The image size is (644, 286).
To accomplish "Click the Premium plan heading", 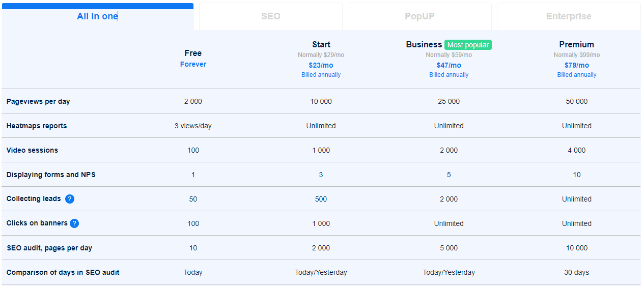I will 576,44.
